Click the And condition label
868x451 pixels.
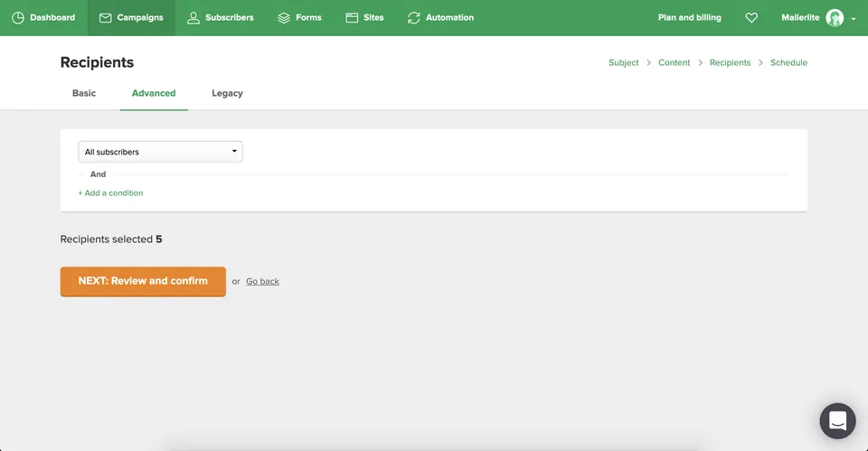pos(98,174)
